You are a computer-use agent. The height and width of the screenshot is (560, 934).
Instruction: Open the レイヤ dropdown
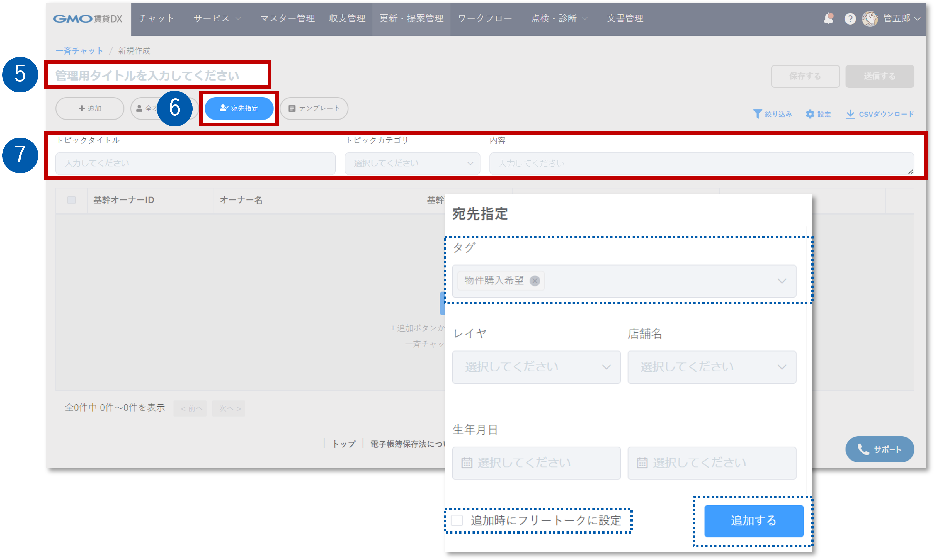click(x=536, y=367)
